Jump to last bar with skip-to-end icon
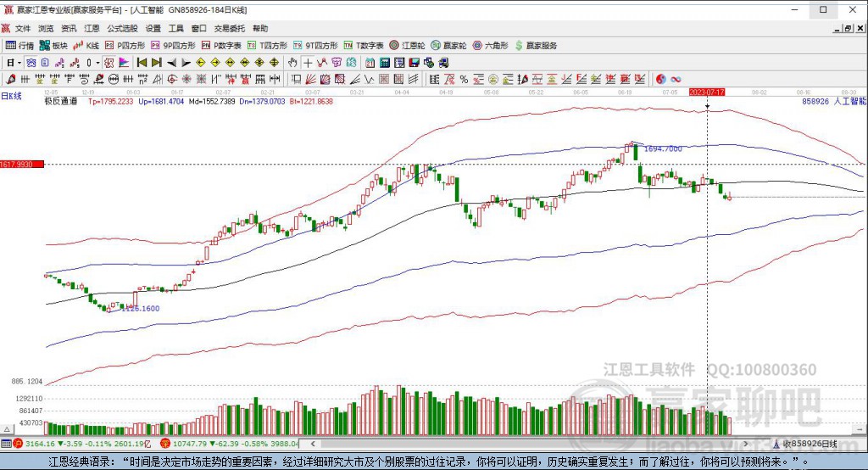 (x=157, y=63)
